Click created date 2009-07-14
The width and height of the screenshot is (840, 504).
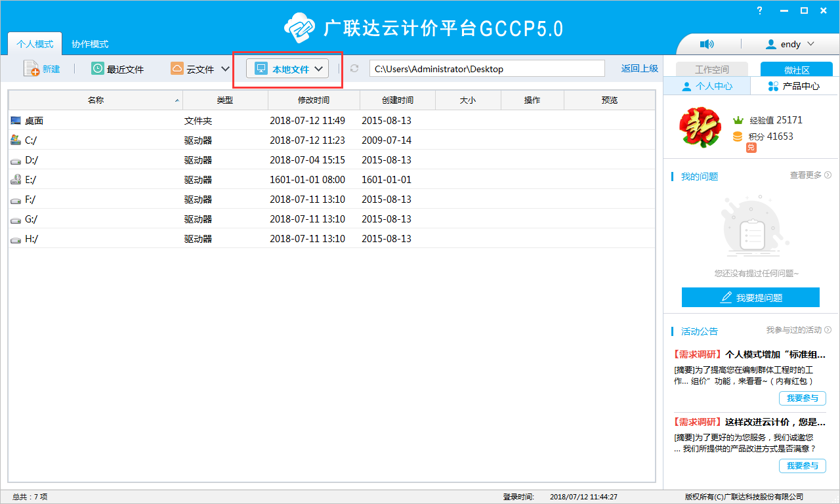pos(387,140)
